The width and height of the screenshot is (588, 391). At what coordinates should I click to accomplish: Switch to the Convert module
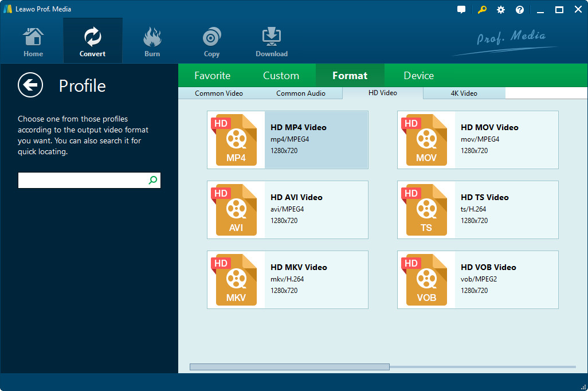(93, 42)
